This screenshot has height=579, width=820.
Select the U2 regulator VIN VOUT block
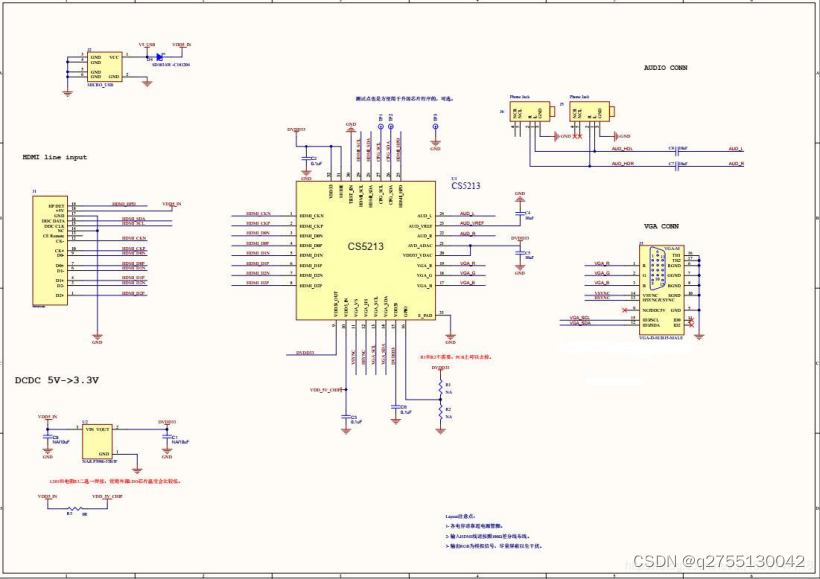pos(97,442)
